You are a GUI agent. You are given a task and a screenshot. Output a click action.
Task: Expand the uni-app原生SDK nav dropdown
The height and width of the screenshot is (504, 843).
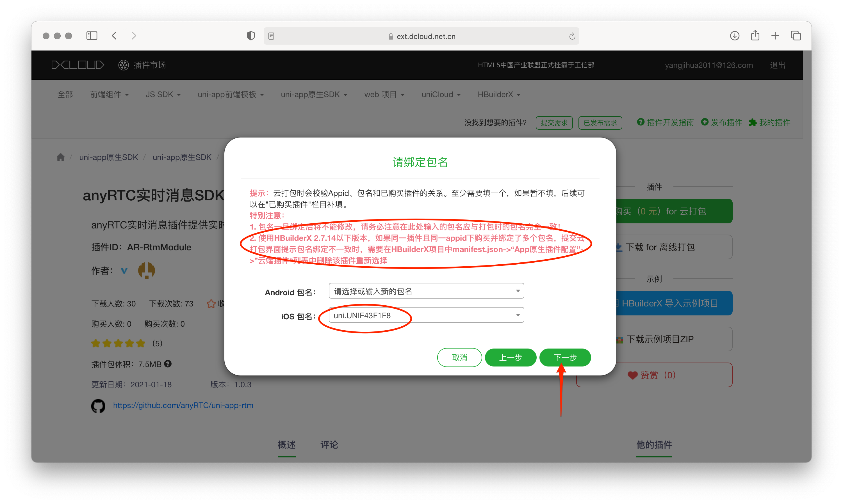[x=314, y=94]
